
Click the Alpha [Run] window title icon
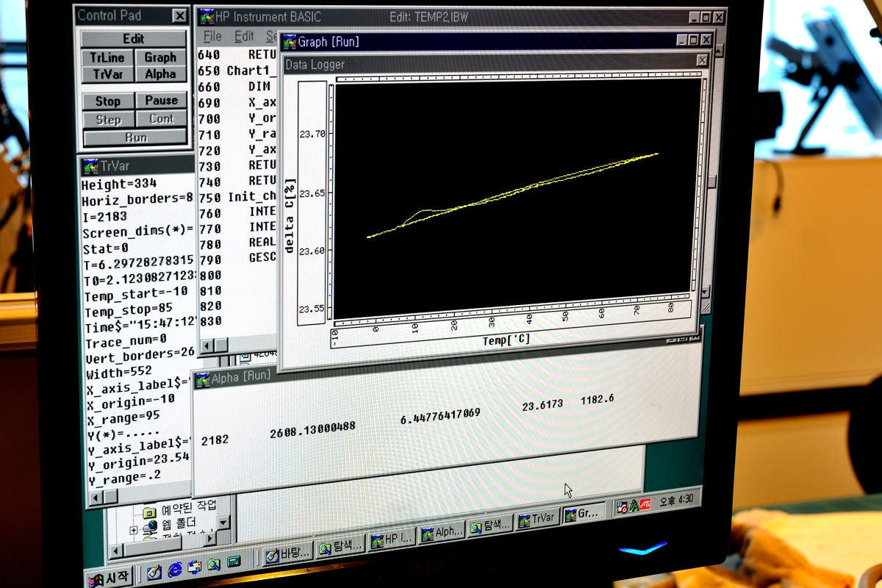click(202, 379)
